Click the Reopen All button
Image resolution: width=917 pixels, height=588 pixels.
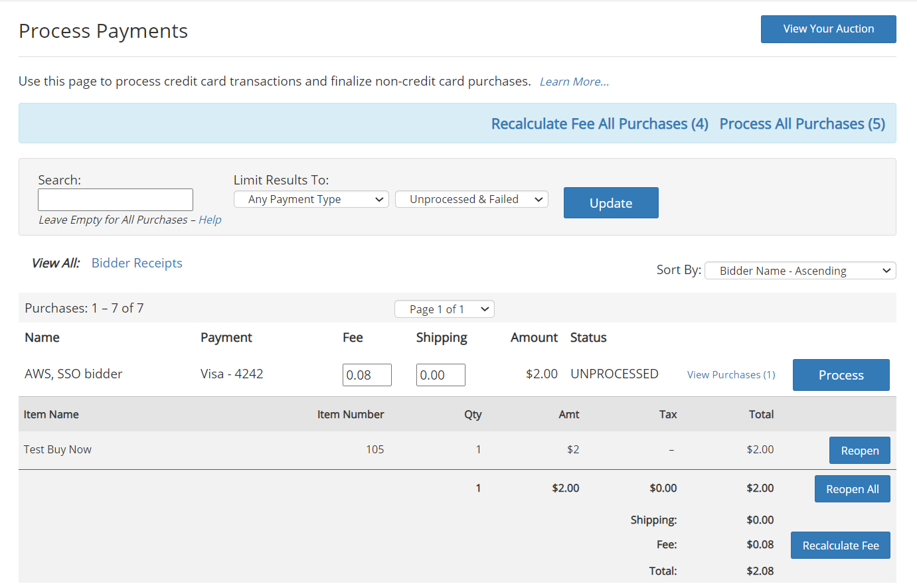tap(853, 489)
